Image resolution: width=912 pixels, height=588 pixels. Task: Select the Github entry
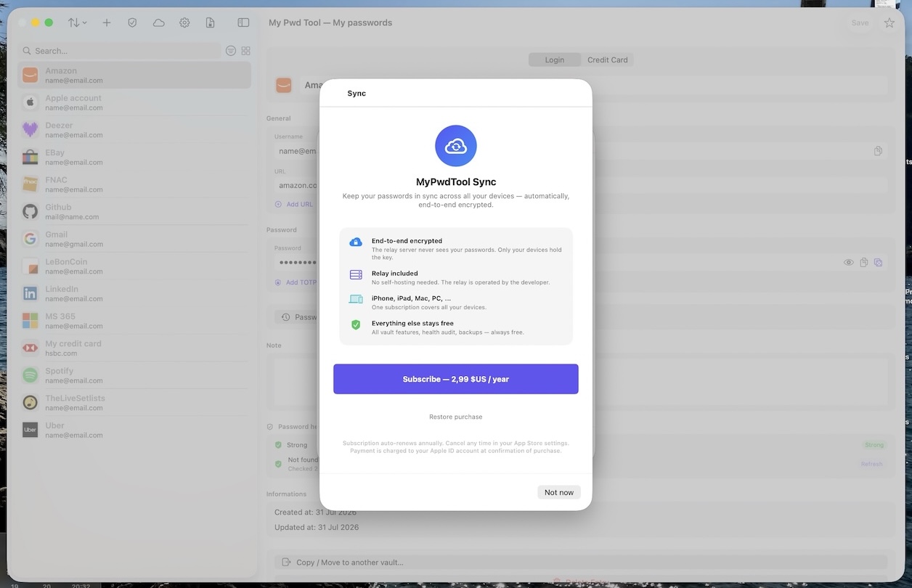(134, 211)
